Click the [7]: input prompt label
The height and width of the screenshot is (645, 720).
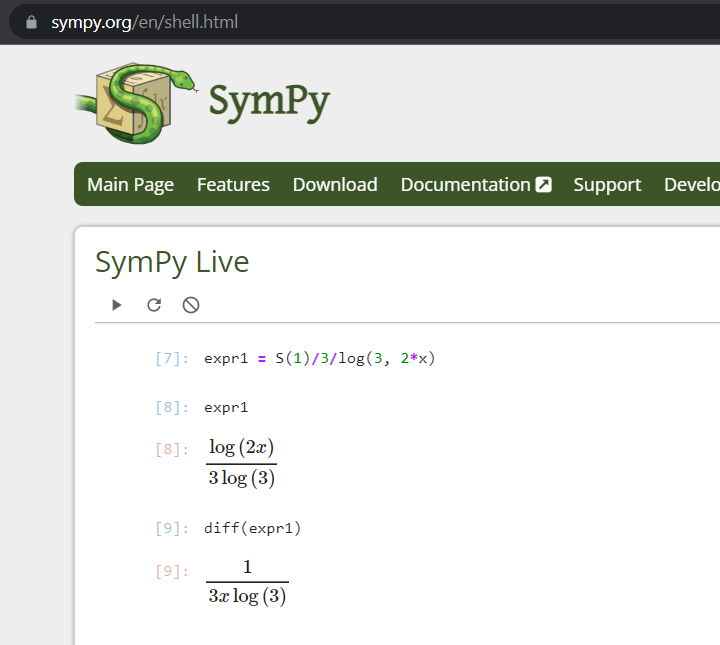[172, 358]
